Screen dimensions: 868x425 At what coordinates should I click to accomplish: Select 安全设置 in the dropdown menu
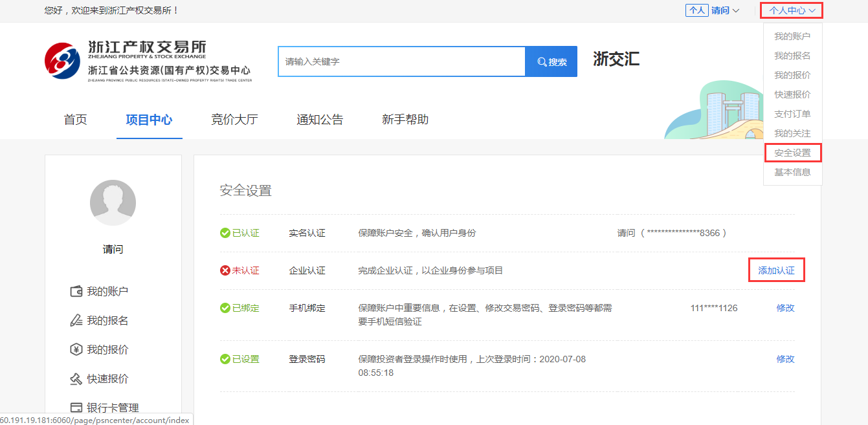792,153
